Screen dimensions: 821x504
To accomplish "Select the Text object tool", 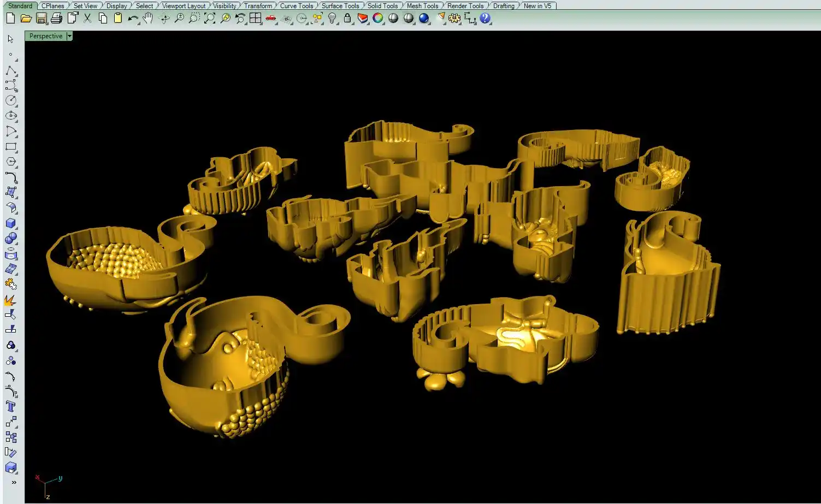I will [x=10, y=406].
